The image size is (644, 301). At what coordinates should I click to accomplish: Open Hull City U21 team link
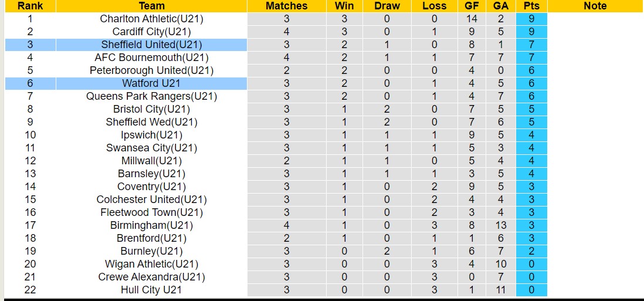click(151, 290)
